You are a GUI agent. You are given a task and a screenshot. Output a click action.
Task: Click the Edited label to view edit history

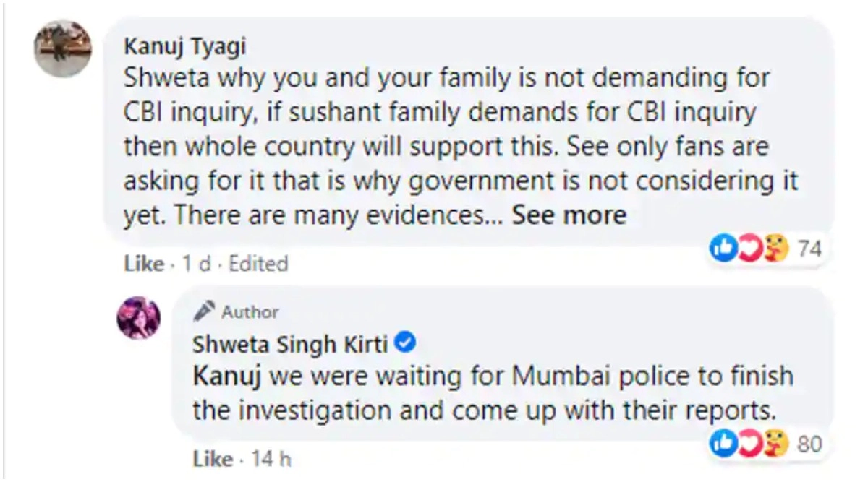pos(258,264)
